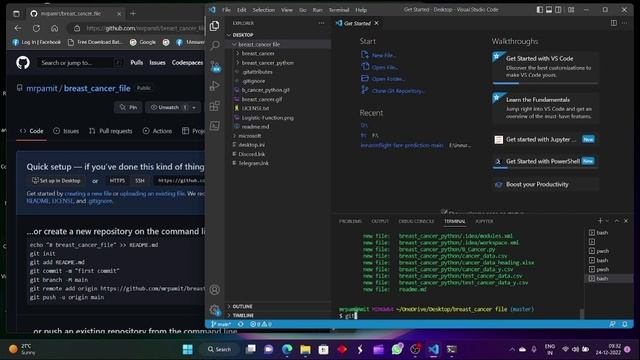Viewport: 640px width, 360px height.
Task: Open Get Started with PowerShell walkthrough
Action: [545, 161]
